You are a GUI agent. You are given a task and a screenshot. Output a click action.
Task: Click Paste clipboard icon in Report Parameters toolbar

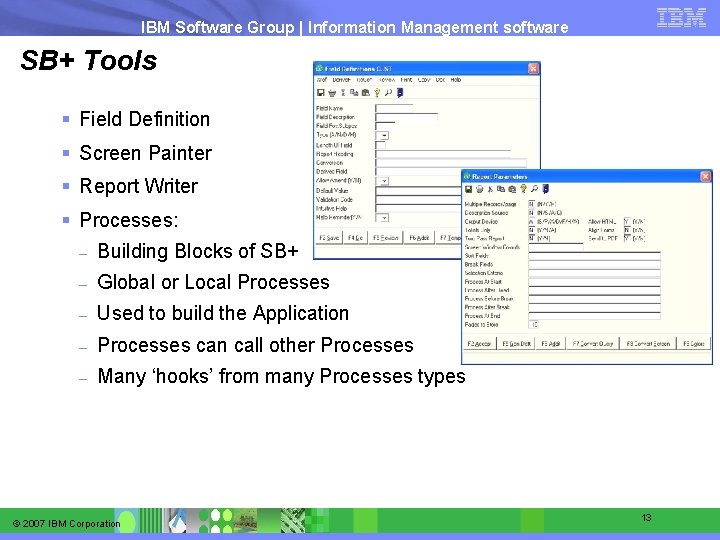point(512,189)
